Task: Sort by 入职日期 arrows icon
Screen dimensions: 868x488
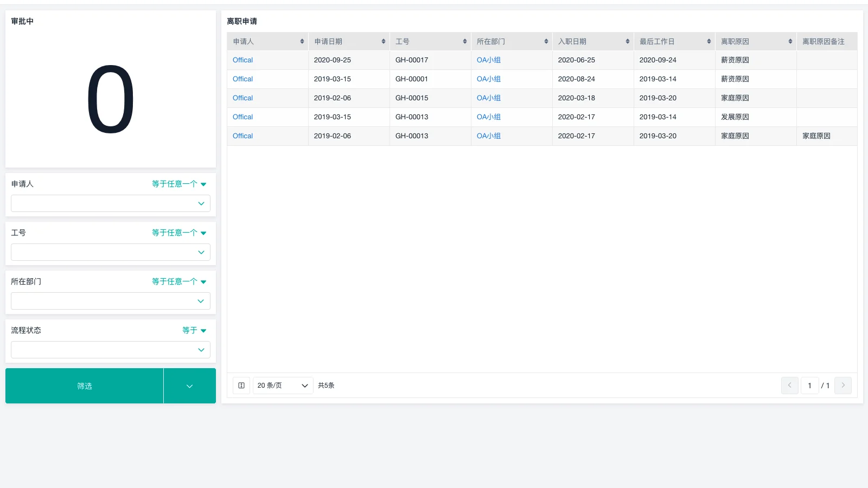Action: coord(628,42)
